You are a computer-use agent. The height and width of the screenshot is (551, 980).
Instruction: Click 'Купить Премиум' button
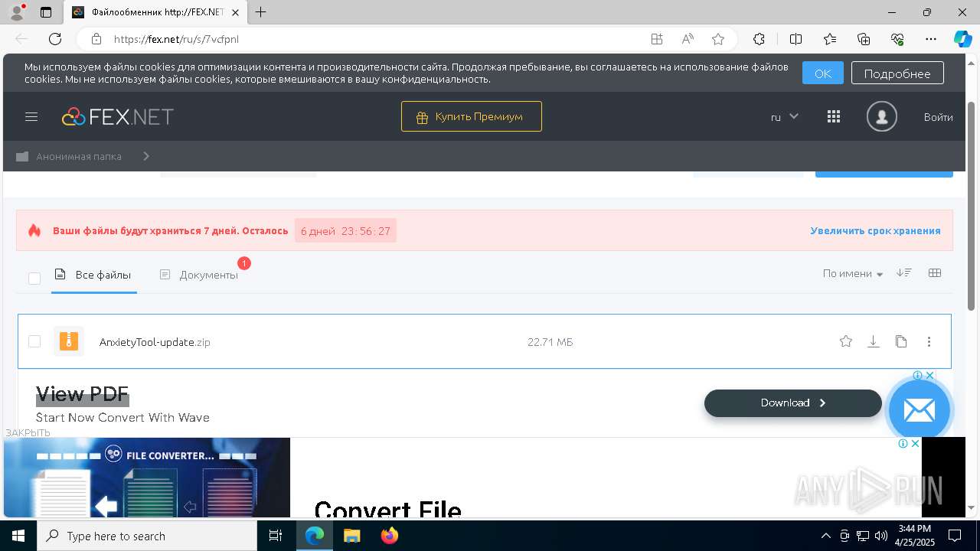(472, 116)
